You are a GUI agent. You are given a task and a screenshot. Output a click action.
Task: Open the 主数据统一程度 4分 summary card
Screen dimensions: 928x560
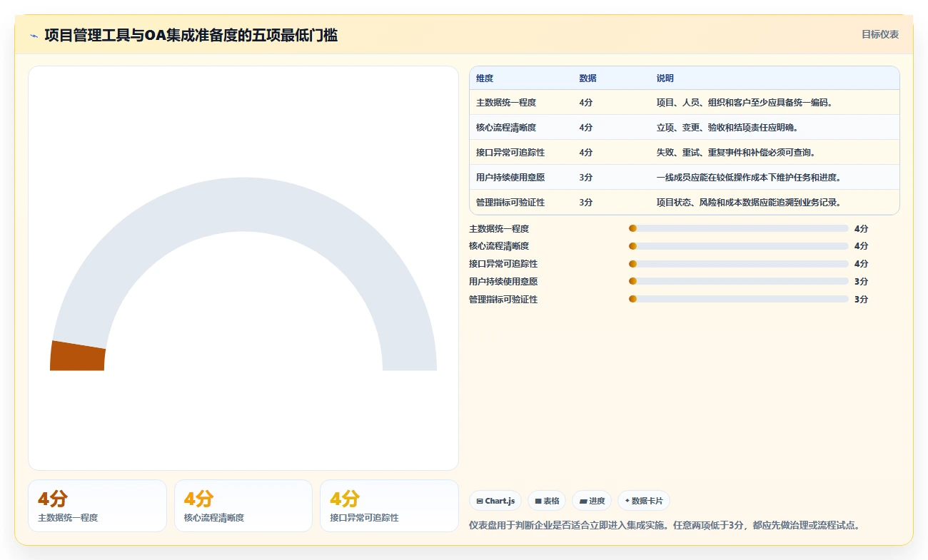[97, 506]
